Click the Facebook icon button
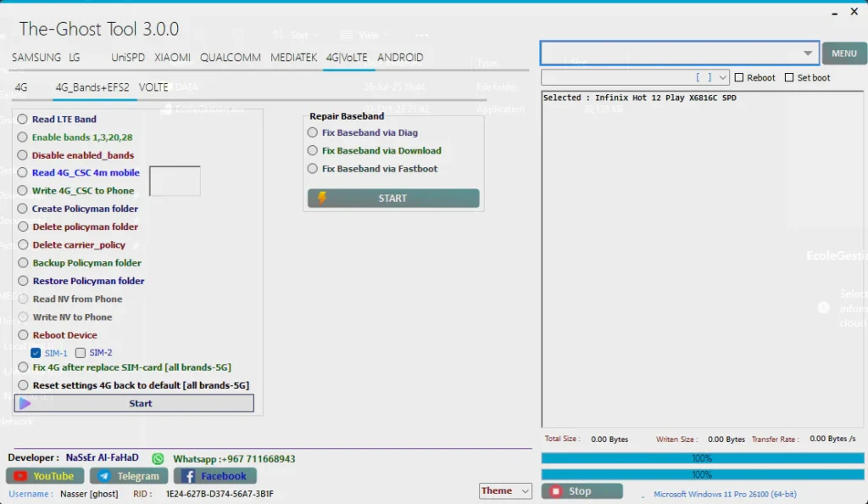Image resolution: width=868 pixels, height=504 pixels. click(188, 476)
